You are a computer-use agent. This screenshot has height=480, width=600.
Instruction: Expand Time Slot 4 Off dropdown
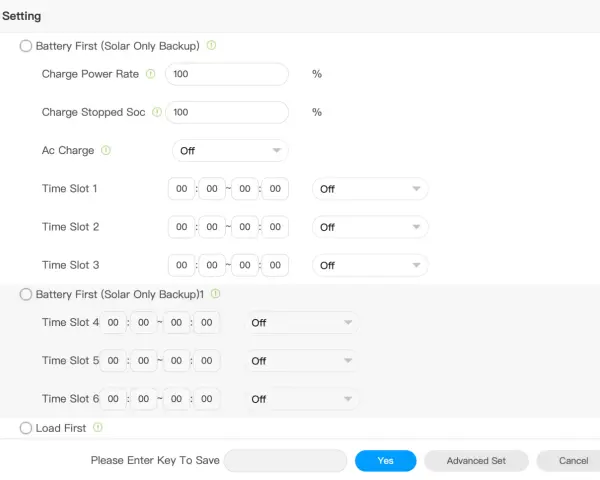click(302, 322)
